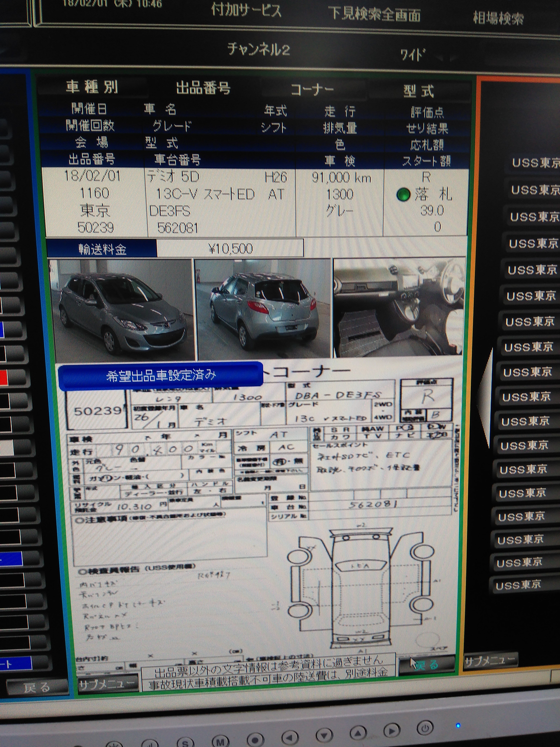
Task: Open サブメニュー in the green-bordered panel
Action: (x=107, y=683)
